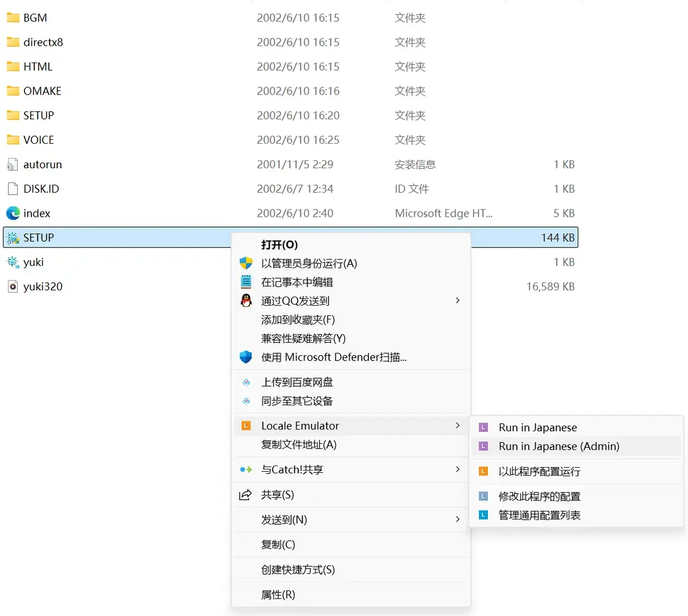Click the purple icon beside Run in Japanese
The height and width of the screenshot is (616, 688).
click(x=483, y=427)
